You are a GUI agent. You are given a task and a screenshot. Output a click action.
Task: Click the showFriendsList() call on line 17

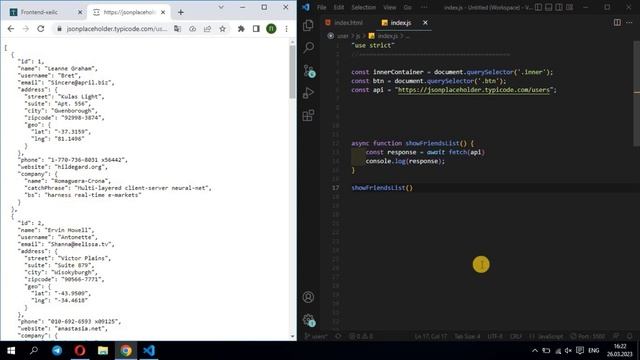tap(382, 188)
